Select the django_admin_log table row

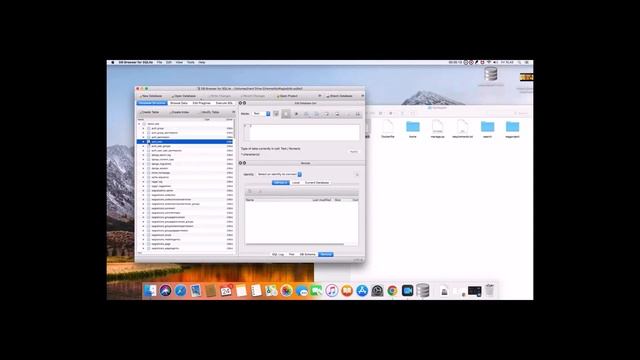coord(185,155)
